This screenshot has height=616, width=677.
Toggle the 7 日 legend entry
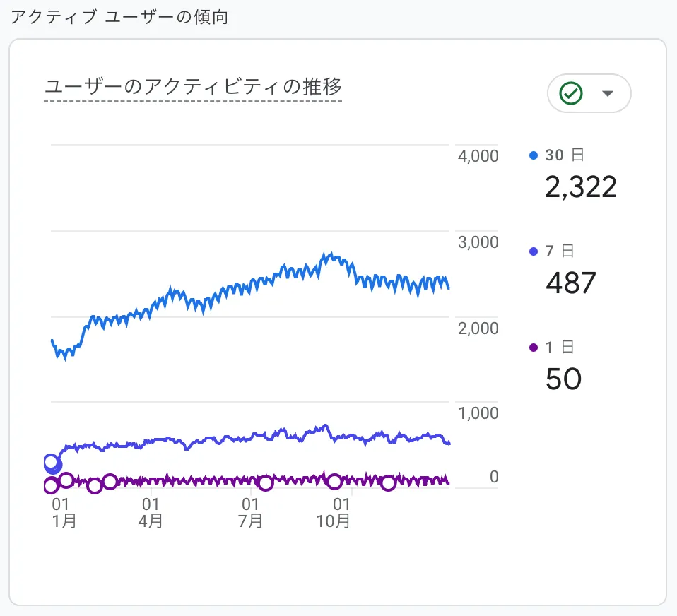click(555, 251)
